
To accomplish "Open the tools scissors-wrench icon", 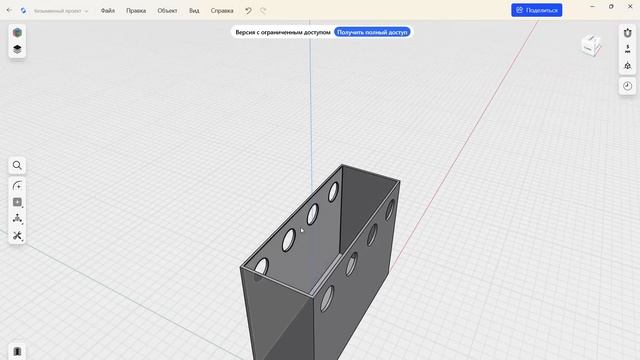I will (17, 236).
